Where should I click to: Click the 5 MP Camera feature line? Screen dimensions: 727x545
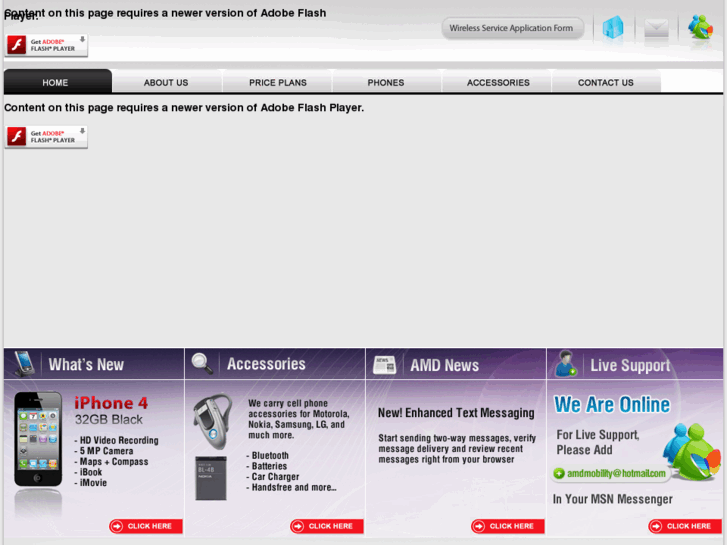(104, 451)
